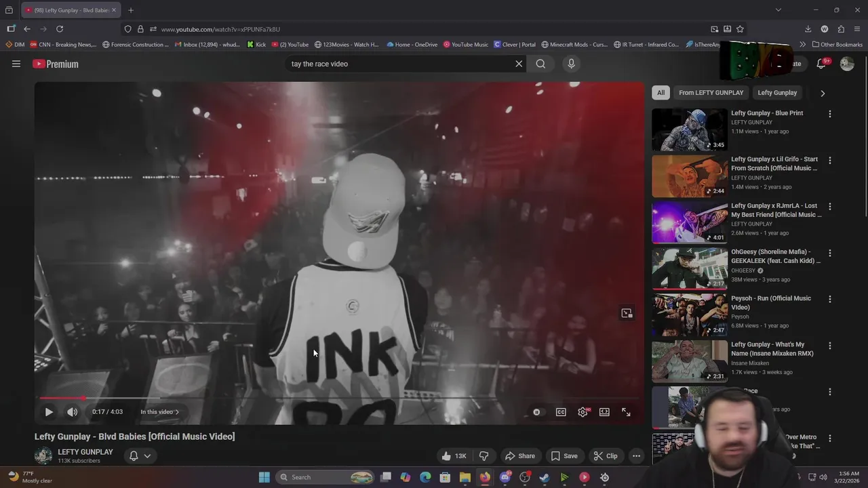The height and width of the screenshot is (488, 868).
Task: Toggle closed captions in the player
Action: (561, 412)
